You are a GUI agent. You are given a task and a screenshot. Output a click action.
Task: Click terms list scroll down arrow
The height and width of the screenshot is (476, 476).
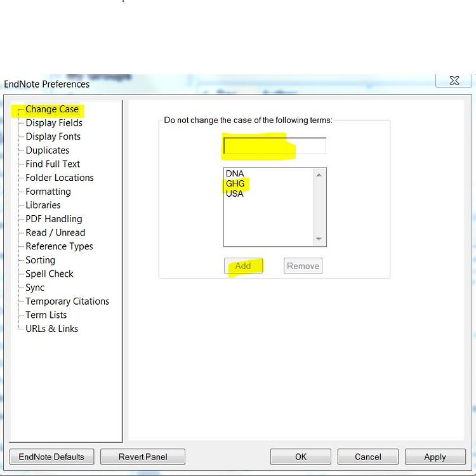point(319,239)
